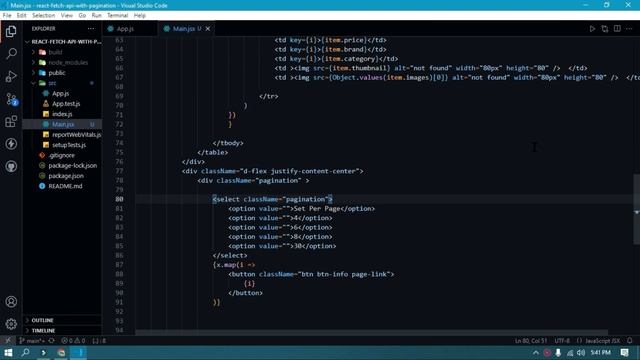This screenshot has width=640, height=360.
Task: Open the Go menu
Action: pyautogui.click(x=82, y=16)
